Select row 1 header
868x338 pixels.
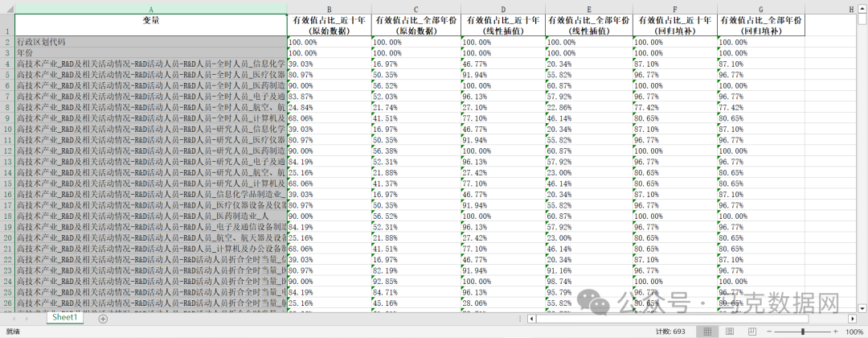coord(7,25)
